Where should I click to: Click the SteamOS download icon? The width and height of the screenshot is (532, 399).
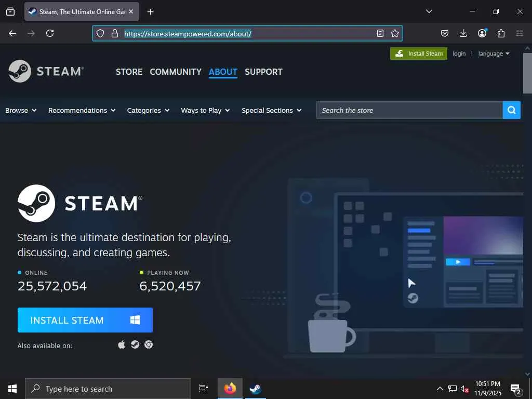[135, 345]
